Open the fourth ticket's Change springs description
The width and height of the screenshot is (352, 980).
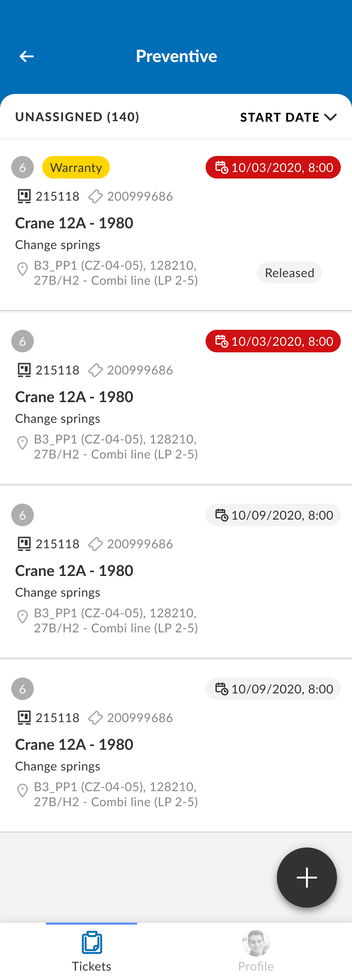[x=58, y=766]
